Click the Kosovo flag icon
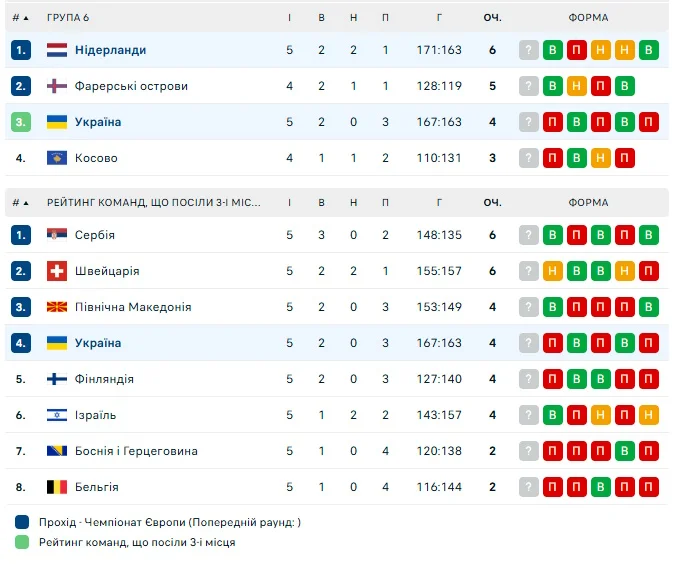The image size is (673, 564). point(56,158)
